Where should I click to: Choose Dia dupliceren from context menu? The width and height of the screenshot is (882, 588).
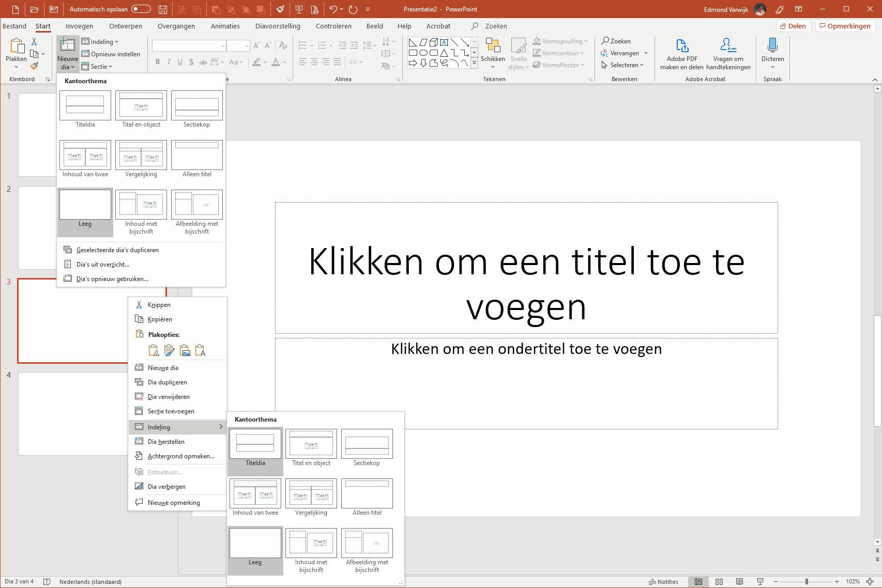tap(167, 382)
